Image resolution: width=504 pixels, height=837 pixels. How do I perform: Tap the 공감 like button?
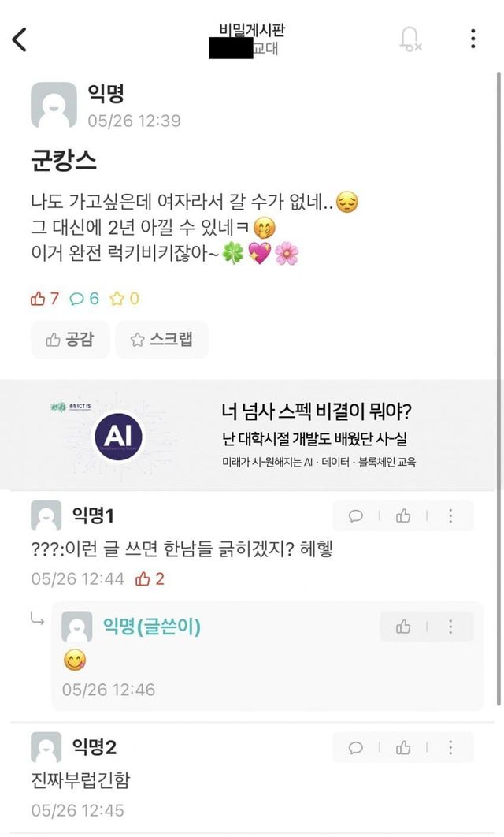tap(70, 340)
